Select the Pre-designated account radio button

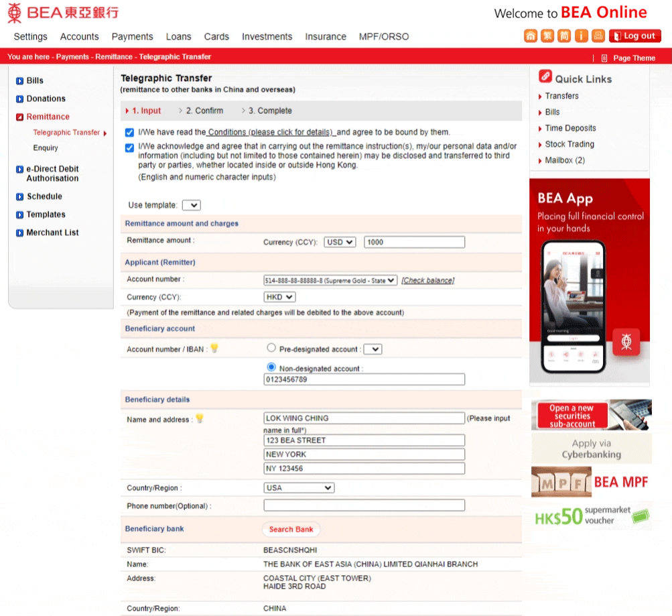271,348
